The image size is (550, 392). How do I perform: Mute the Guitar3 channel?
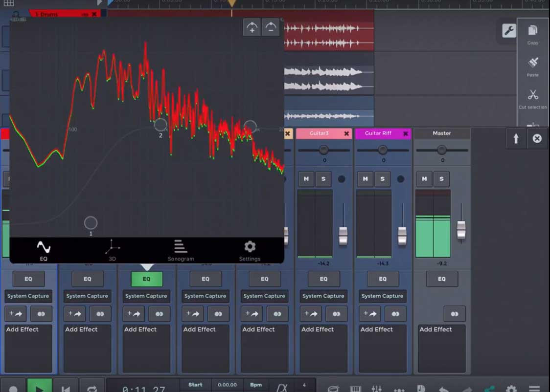tap(306, 179)
